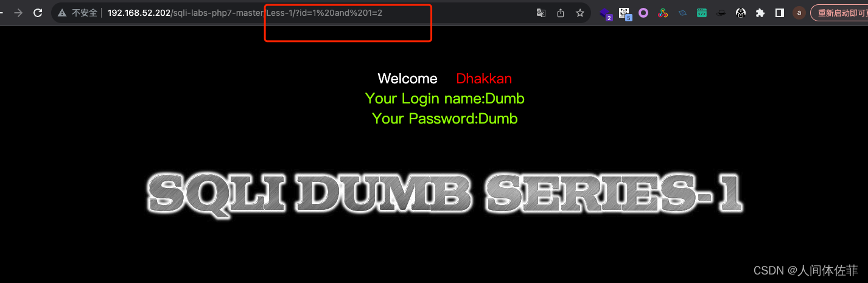The image size is (868, 283).
Task: Click the translate page icon in address bar
Action: click(x=541, y=13)
